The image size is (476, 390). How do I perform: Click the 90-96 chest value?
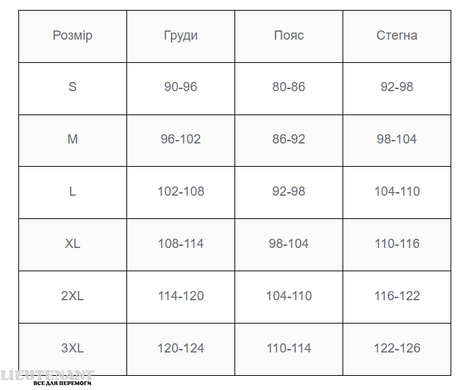point(181,87)
